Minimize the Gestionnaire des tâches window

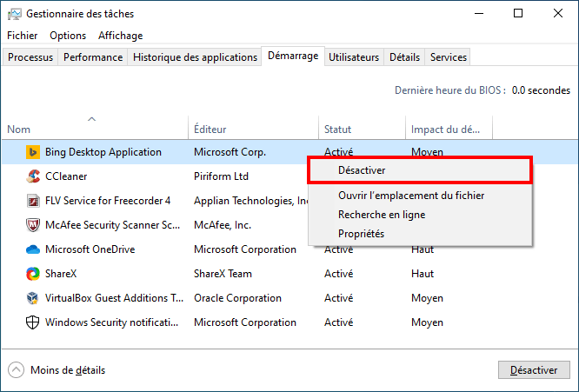[x=479, y=14]
